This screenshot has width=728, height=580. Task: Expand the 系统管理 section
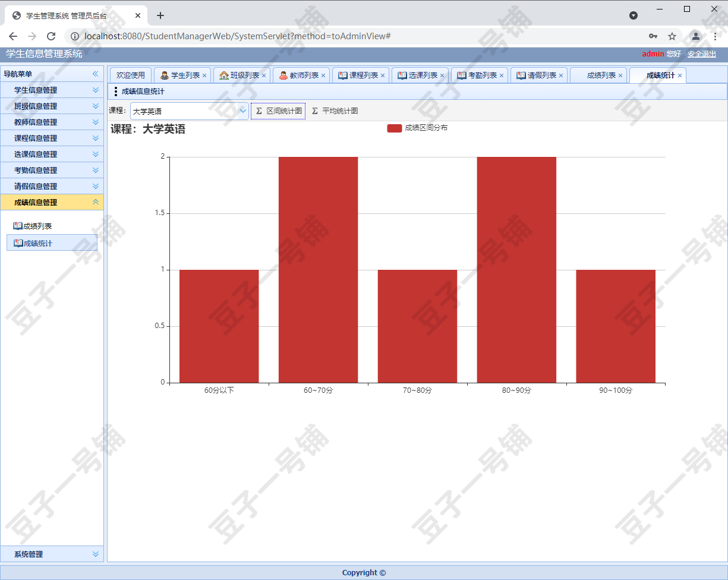52,554
